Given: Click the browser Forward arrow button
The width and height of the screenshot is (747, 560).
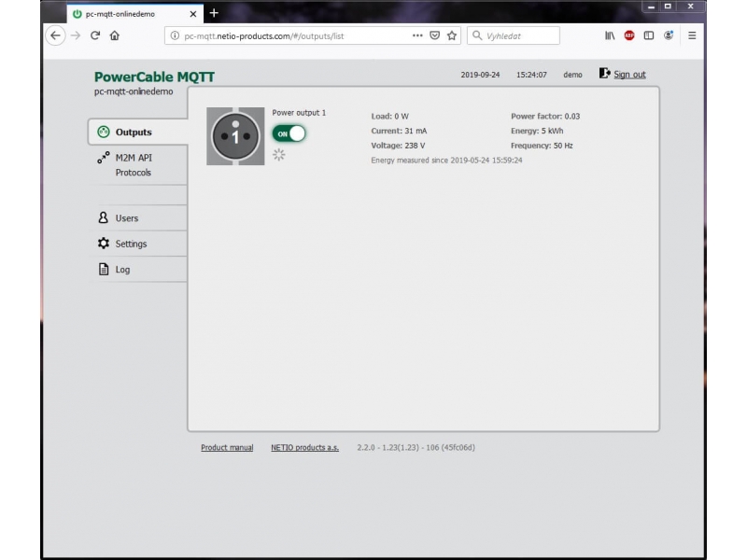Looking at the screenshot, I should (76, 35).
